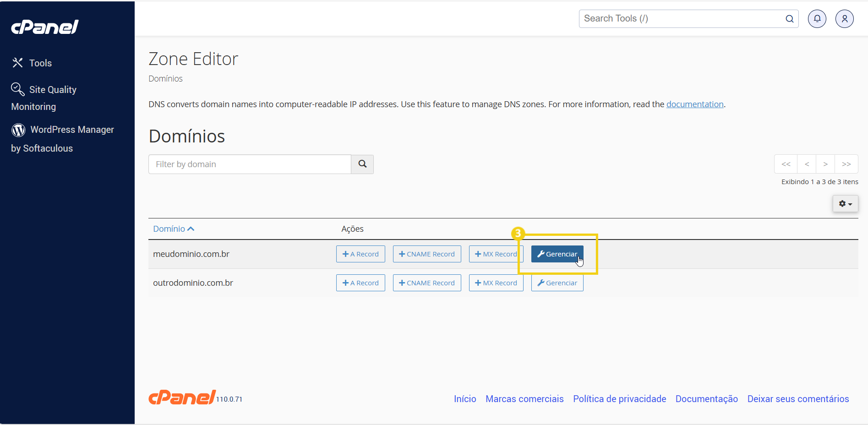This screenshot has width=868, height=425.
Task: Sort by Domínio column header
Action: click(174, 229)
